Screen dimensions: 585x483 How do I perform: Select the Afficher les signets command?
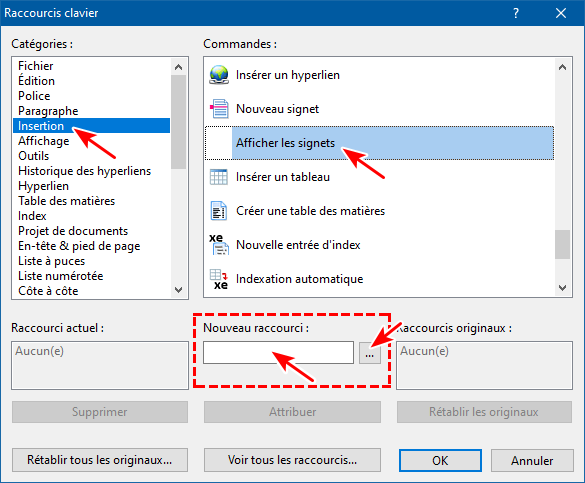379,143
